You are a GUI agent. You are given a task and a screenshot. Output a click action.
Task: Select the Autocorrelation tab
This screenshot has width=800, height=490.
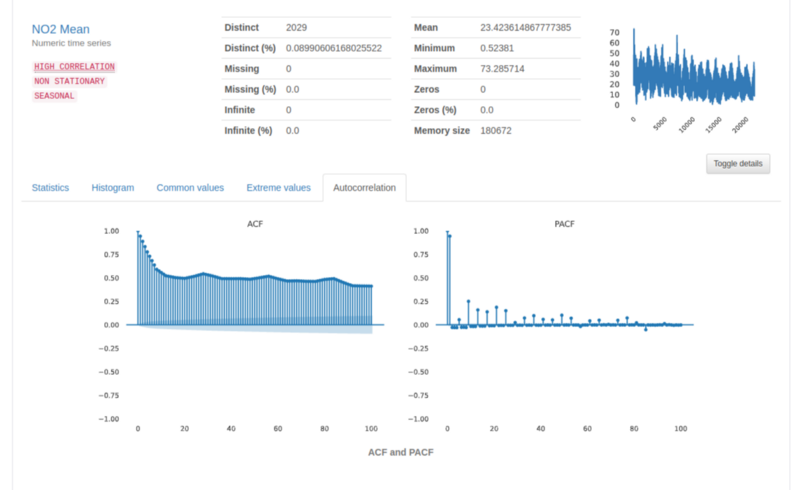tap(364, 188)
